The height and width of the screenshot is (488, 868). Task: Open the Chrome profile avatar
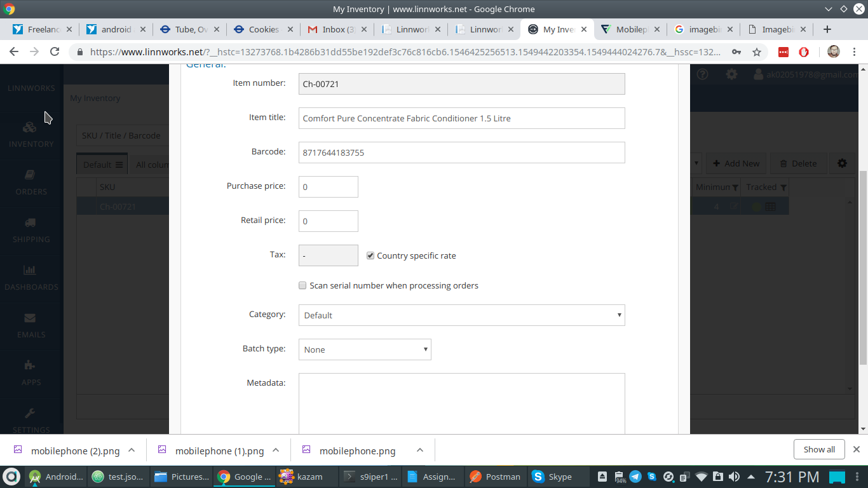(834, 52)
